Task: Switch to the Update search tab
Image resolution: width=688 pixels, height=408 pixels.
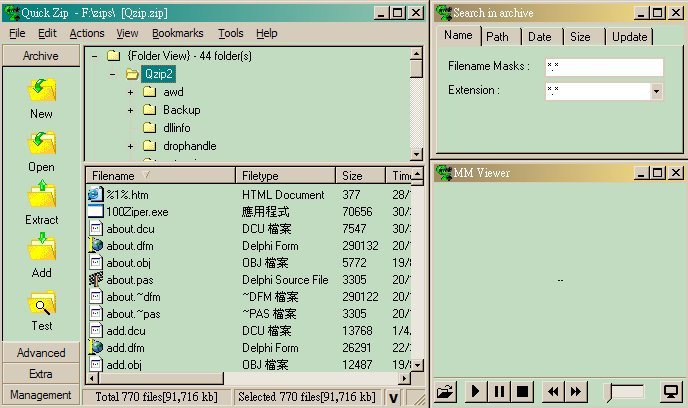Action: 629,37
